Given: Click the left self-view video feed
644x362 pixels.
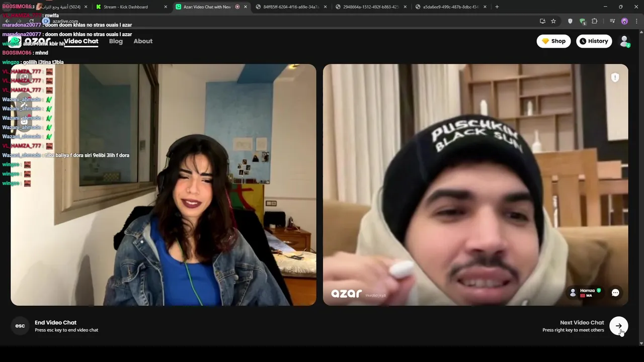Looking at the screenshot, I should (x=164, y=185).
